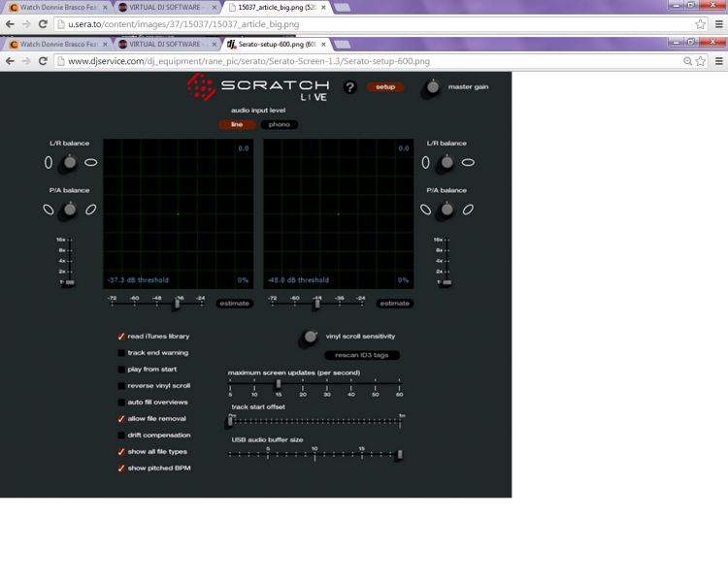The width and height of the screenshot is (728, 582).
Task: Switch to back window Watch Donnie Brasco tab
Action: click(58, 8)
